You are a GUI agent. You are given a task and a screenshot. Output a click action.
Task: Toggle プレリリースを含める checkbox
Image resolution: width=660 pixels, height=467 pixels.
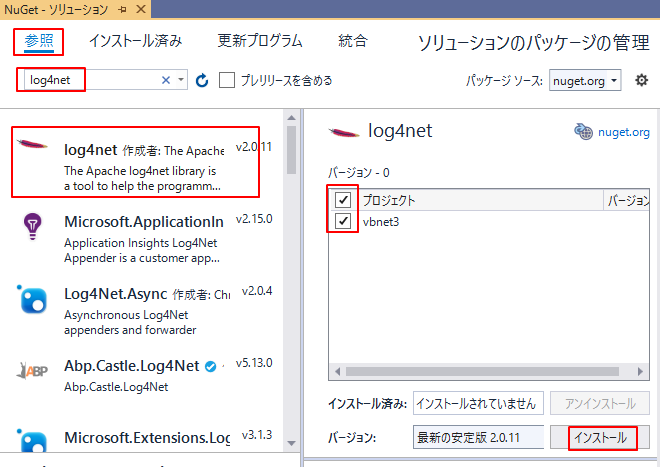click(x=227, y=80)
